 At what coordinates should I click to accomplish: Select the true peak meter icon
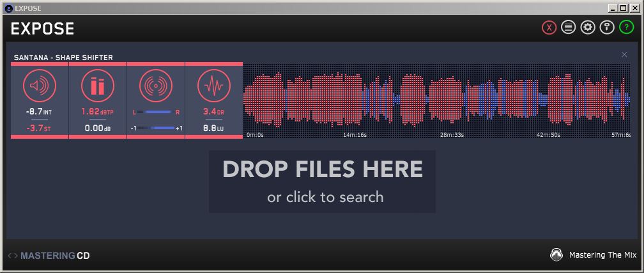pos(98,86)
